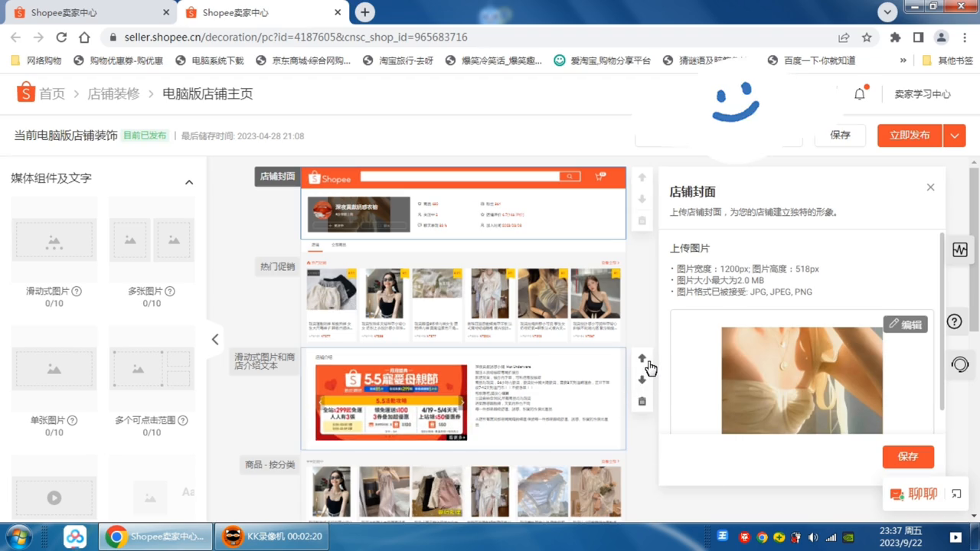The image size is (980, 551).
Task: Open the 卖家学习中心 menu item
Action: pyautogui.click(x=922, y=93)
